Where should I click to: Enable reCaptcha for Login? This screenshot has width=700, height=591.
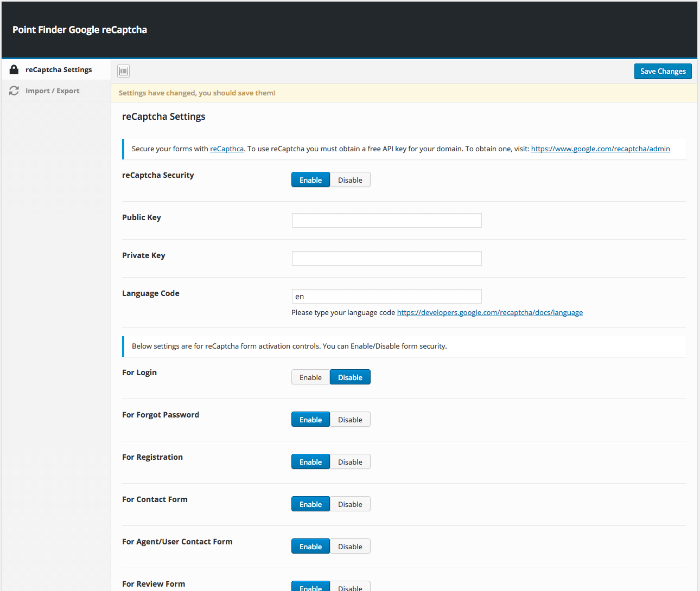point(310,377)
